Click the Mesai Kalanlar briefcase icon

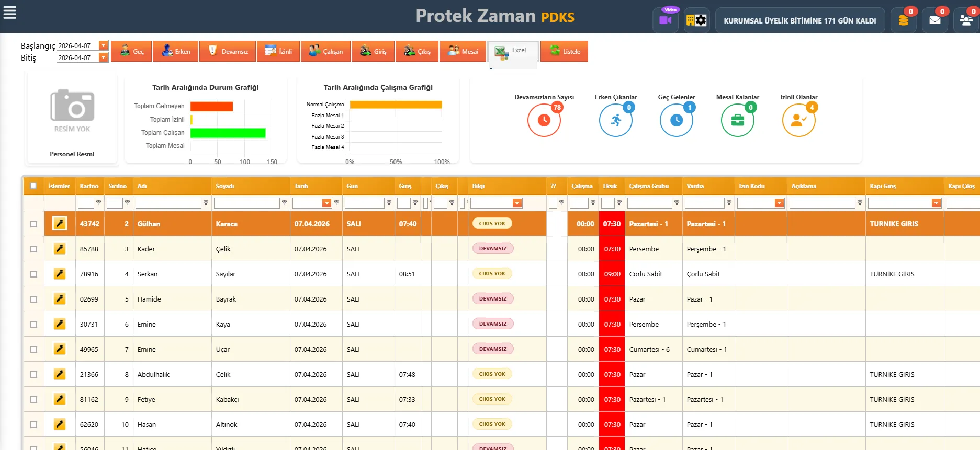[x=737, y=120]
